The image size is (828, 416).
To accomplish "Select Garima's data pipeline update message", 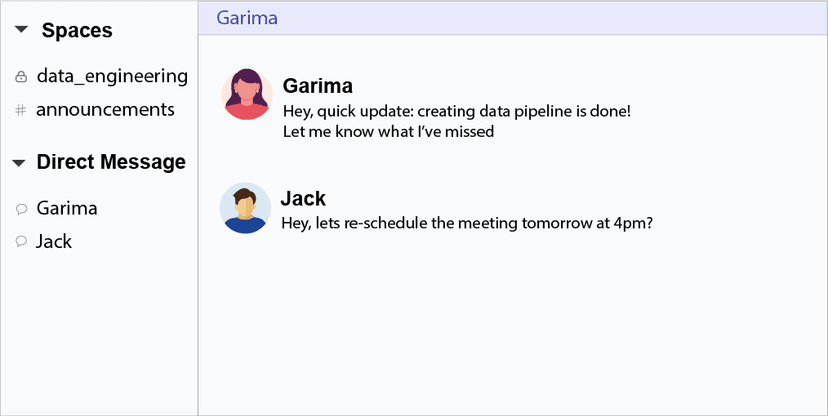I will (456, 110).
